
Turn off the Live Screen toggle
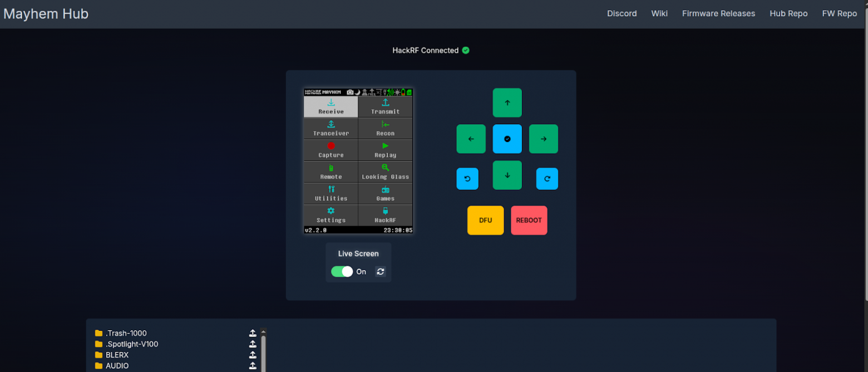pos(342,272)
